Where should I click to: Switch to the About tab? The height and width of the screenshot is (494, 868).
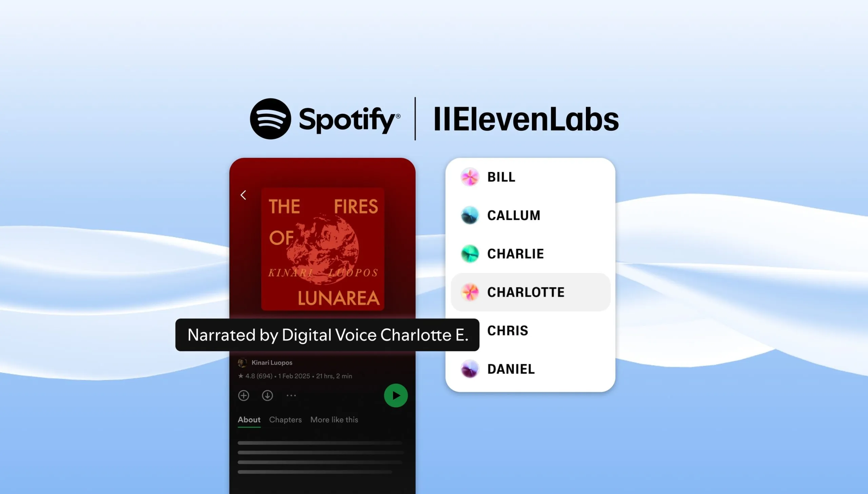[249, 419]
